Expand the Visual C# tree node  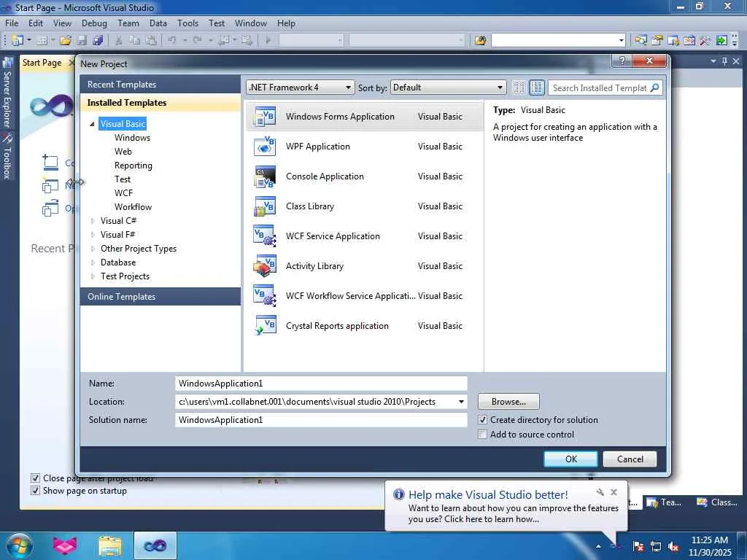point(93,221)
